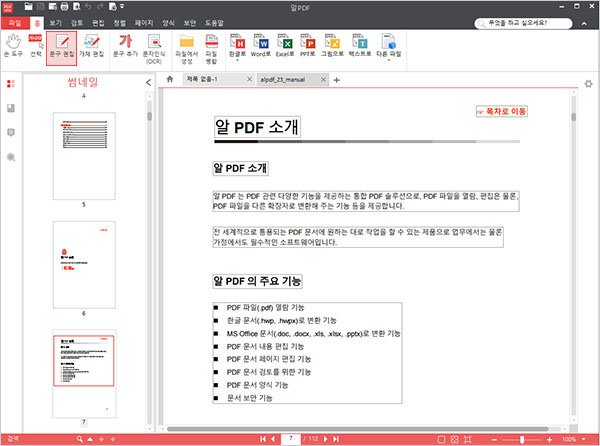Open the settings gear beside the document tabs
The image size is (600, 446).
tap(589, 83)
